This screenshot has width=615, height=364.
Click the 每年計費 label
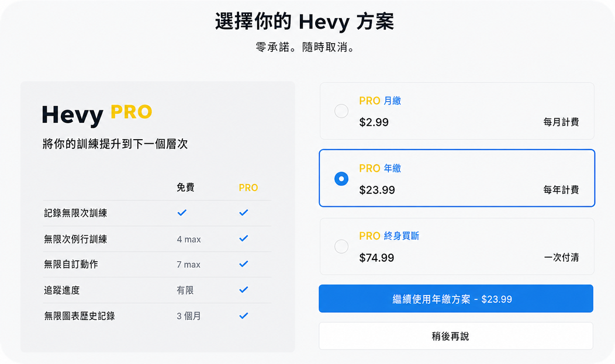point(561,190)
